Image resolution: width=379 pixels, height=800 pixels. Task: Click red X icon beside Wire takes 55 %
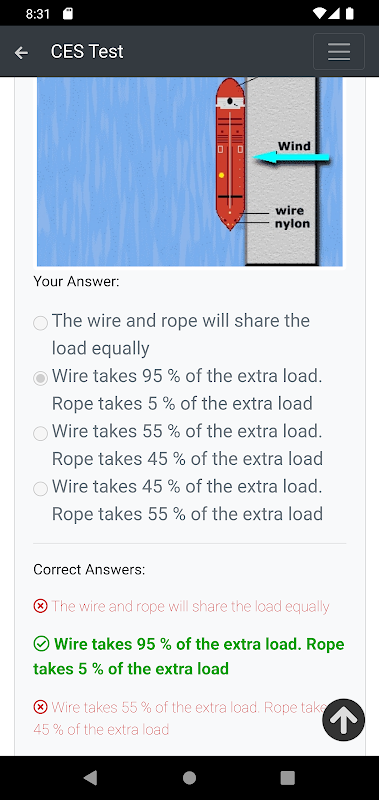coord(40,707)
